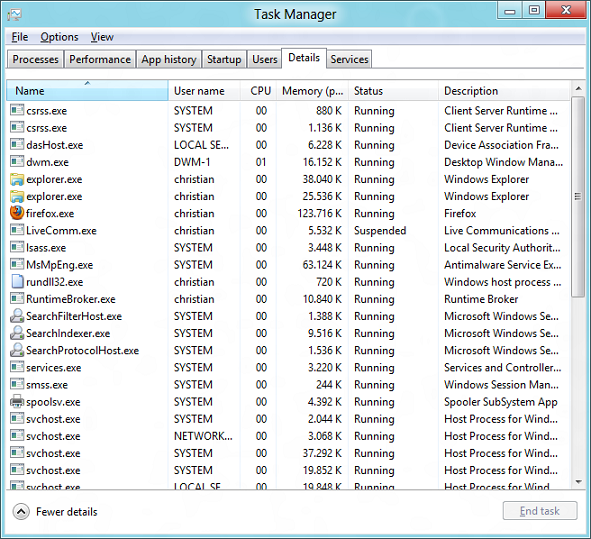The width and height of the screenshot is (591, 539).
Task: Switch to the Processes tab
Action: pos(35,60)
